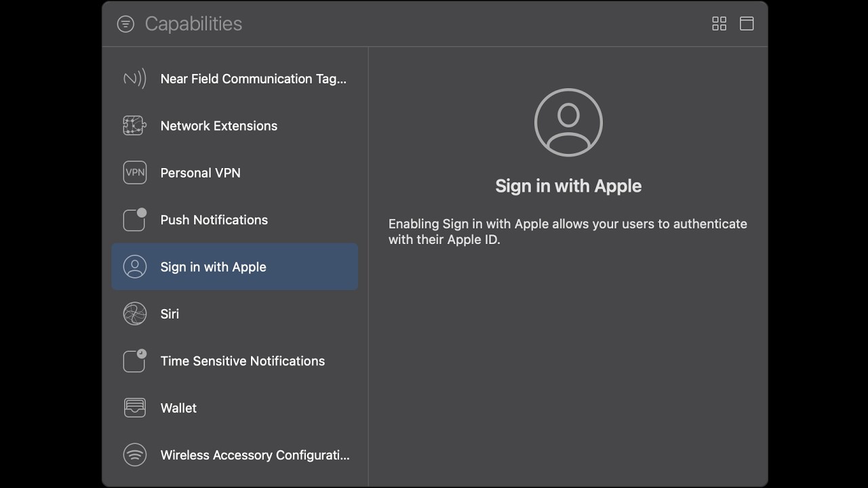868x488 pixels.
Task: Select Network Extensions capability
Action: (x=235, y=125)
